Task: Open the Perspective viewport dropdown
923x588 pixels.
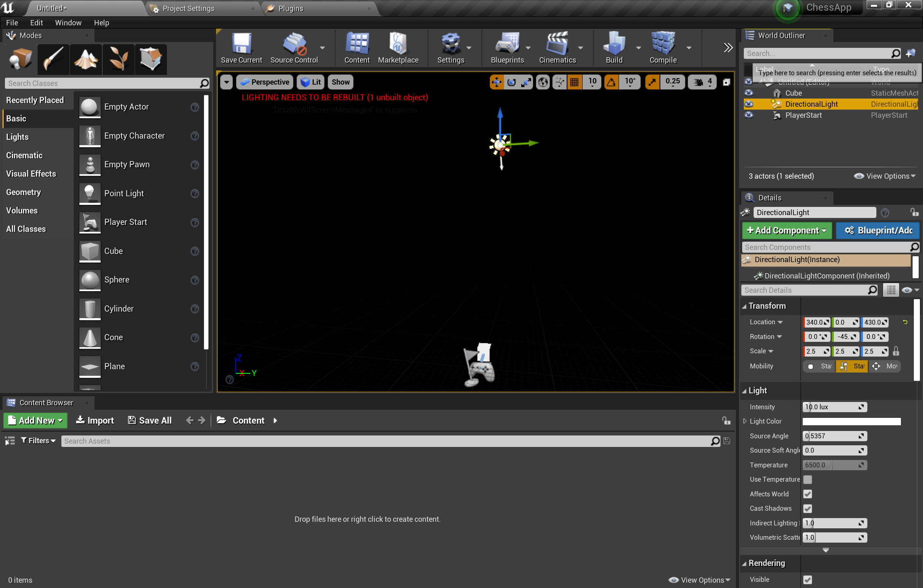Action: pyautogui.click(x=265, y=82)
